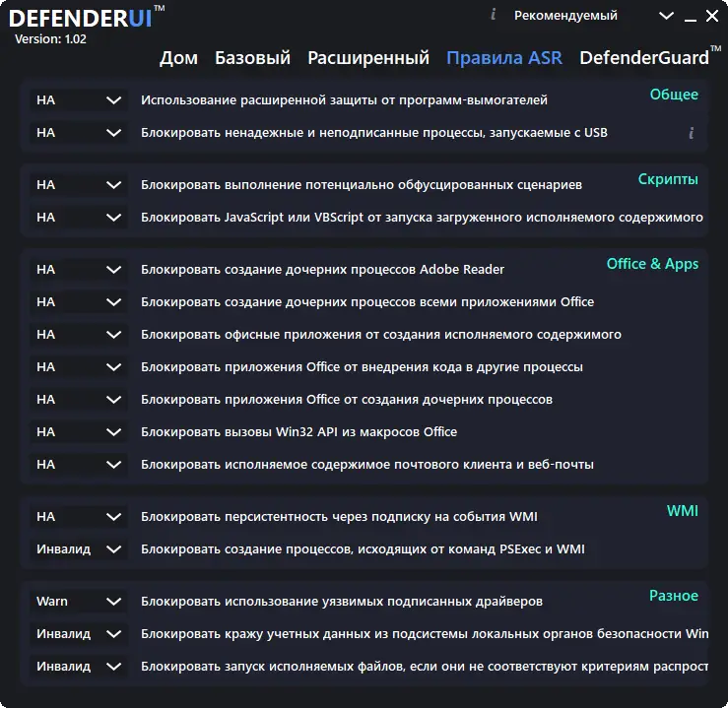The image size is (728, 708).
Task: Open dropdown for ransomware protection rule
Action: 79,100
